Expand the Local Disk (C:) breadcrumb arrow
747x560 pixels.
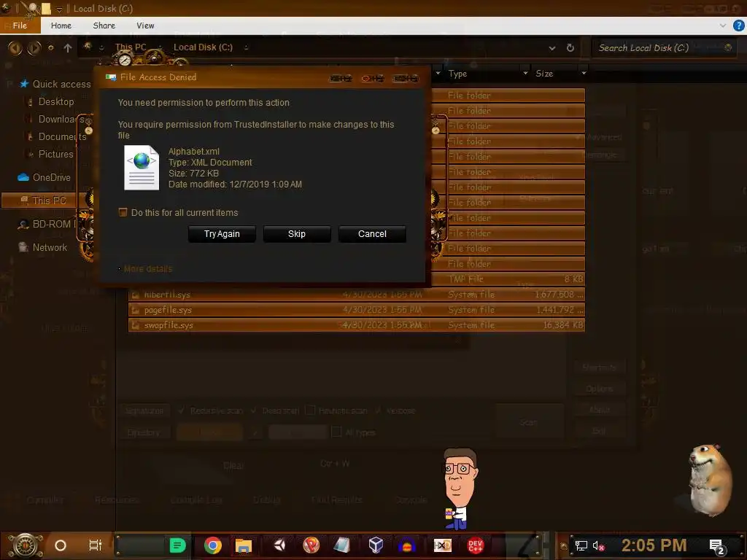click(246, 47)
